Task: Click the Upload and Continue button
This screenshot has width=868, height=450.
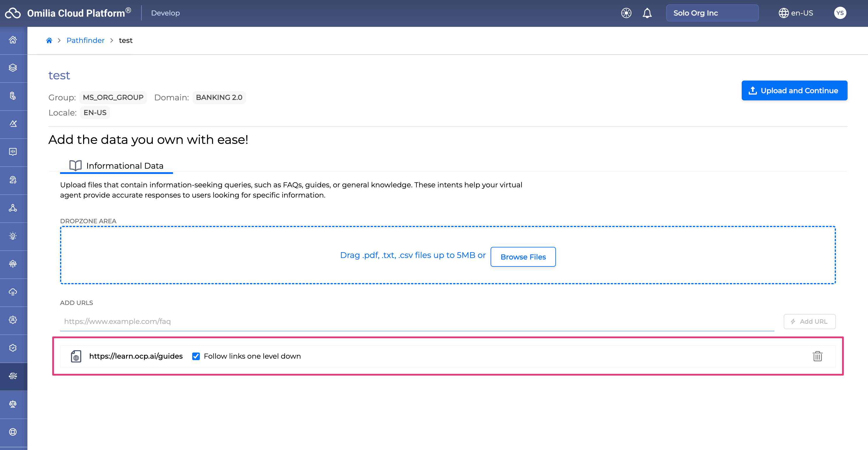Action: tap(794, 90)
